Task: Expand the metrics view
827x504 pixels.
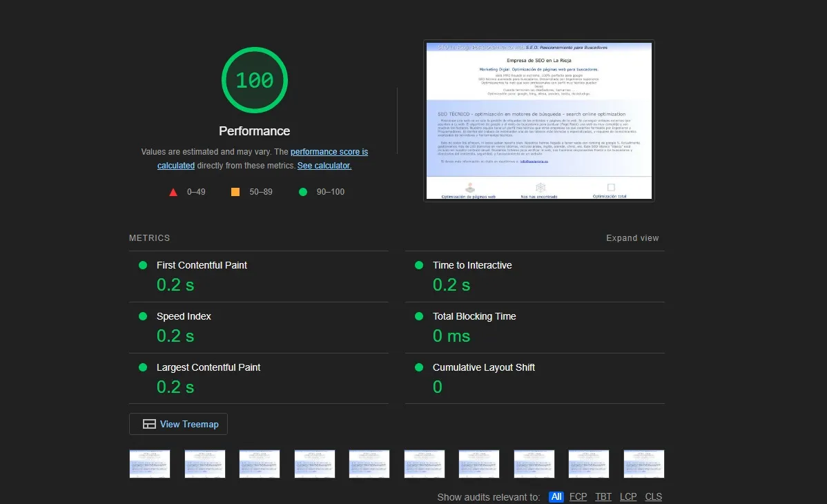Action: click(x=632, y=238)
